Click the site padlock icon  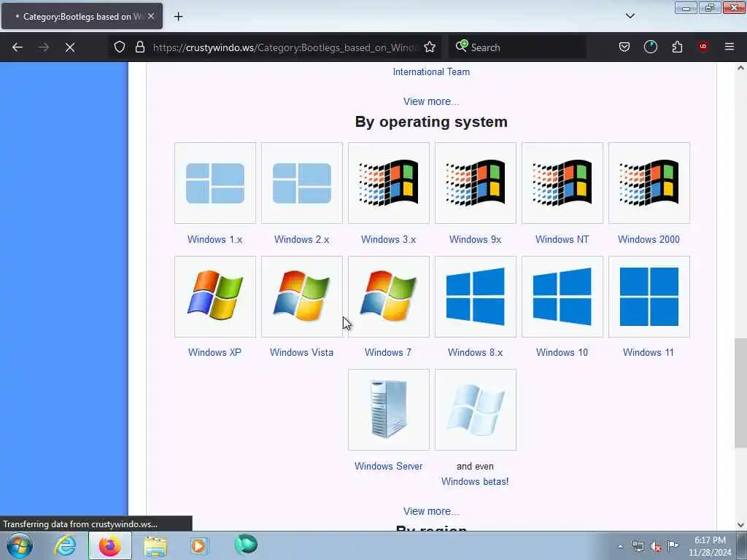[139, 47]
